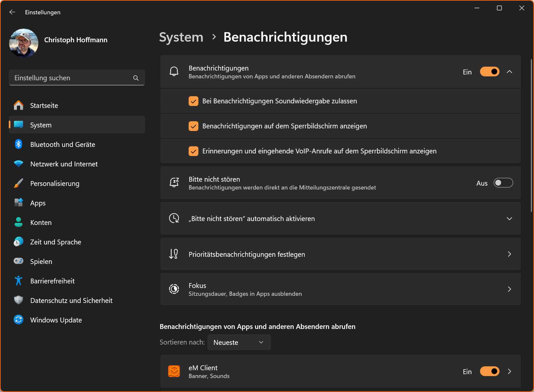Viewport: 534px width, 392px height.
Task: Click the Bitte nicht stören bell icon
Action: (x=174, y=183)
